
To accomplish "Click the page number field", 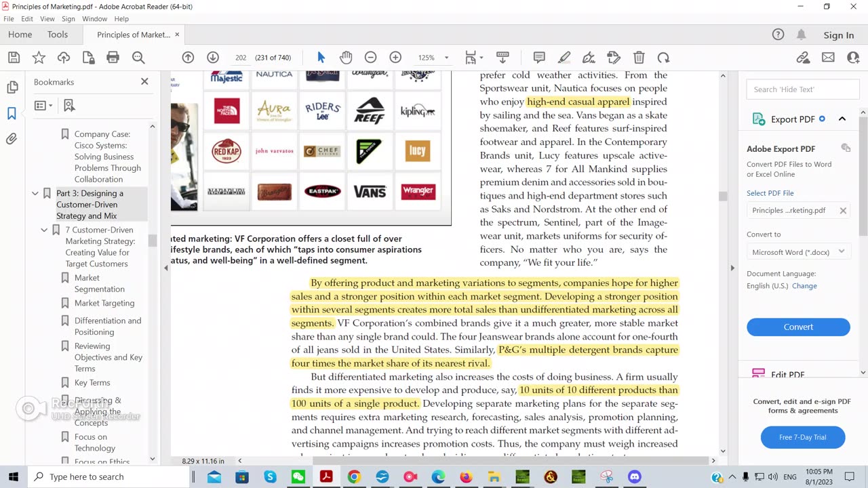I will point(241,58).
